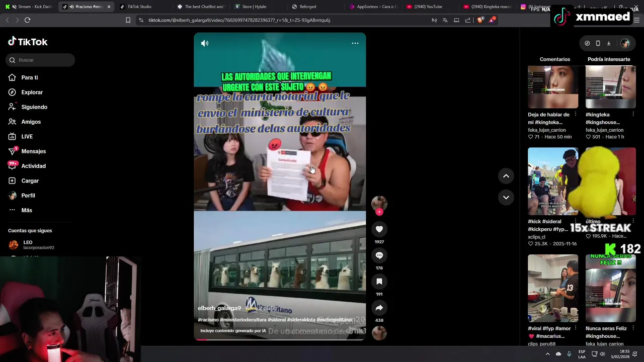Open options for 'Nunca seras Feliz' card
The width and height of the screenshot is (644, 362).
[633, 328]
